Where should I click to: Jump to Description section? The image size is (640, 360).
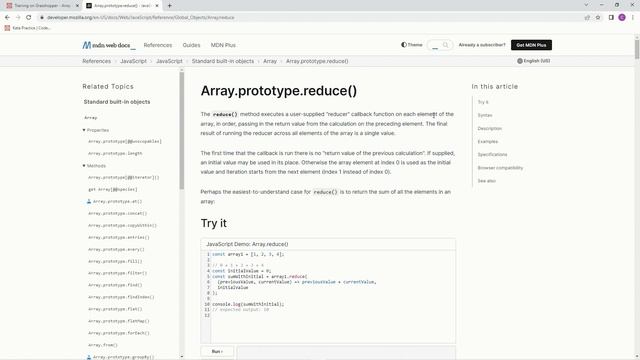(490, 129)
